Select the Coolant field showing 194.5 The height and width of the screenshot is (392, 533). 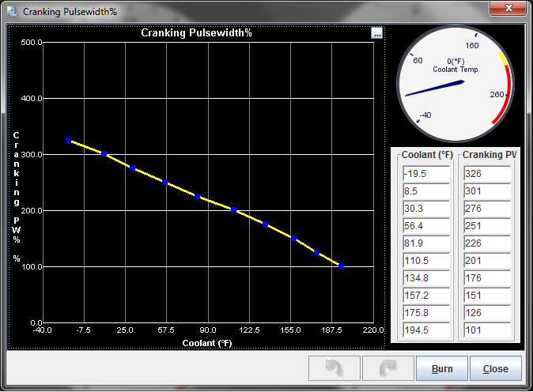pyautogui.click(x=426, y=330)
